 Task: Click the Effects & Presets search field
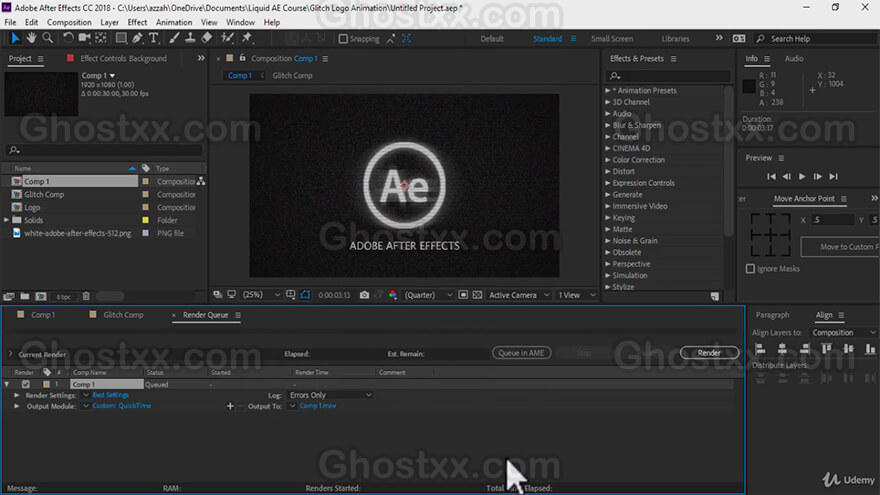click(668, 76)
